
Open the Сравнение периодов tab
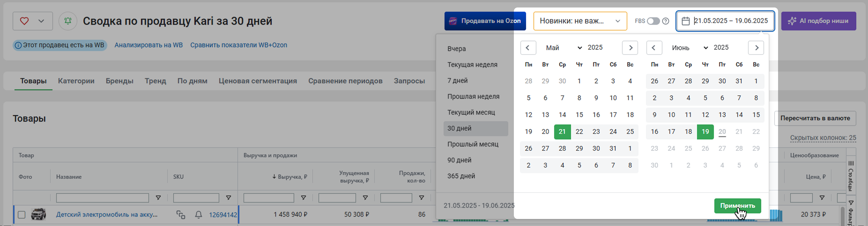point(345,81)
